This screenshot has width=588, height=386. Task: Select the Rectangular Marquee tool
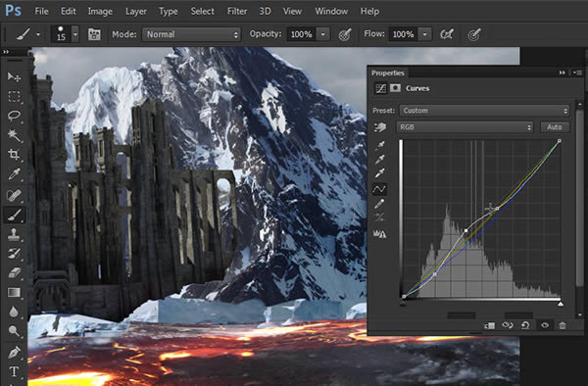[x=15, y=96]
